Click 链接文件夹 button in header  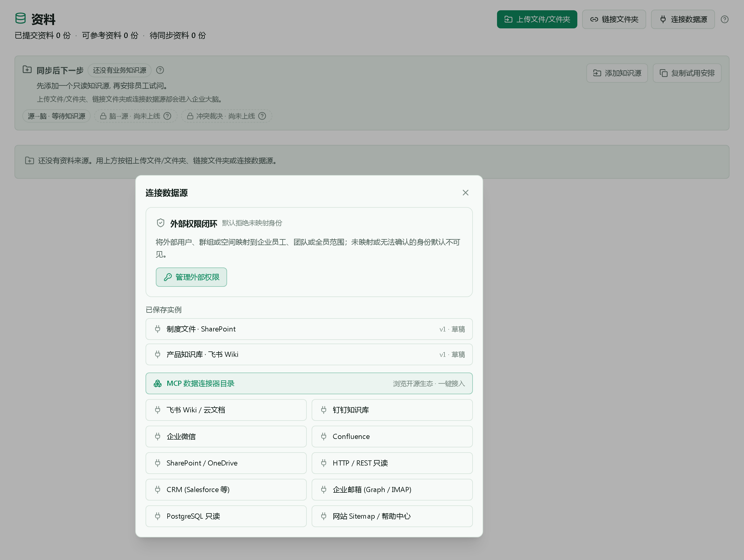pyautogui.click(x=614, y=20)
